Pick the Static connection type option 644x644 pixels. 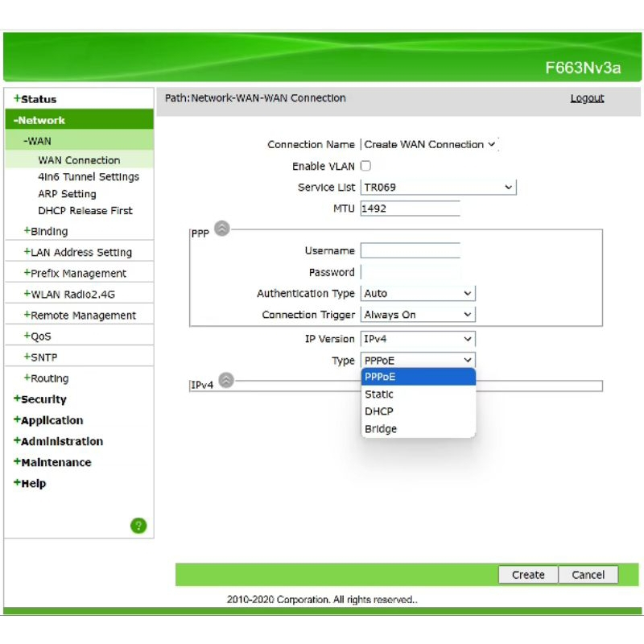pos(379,394)
